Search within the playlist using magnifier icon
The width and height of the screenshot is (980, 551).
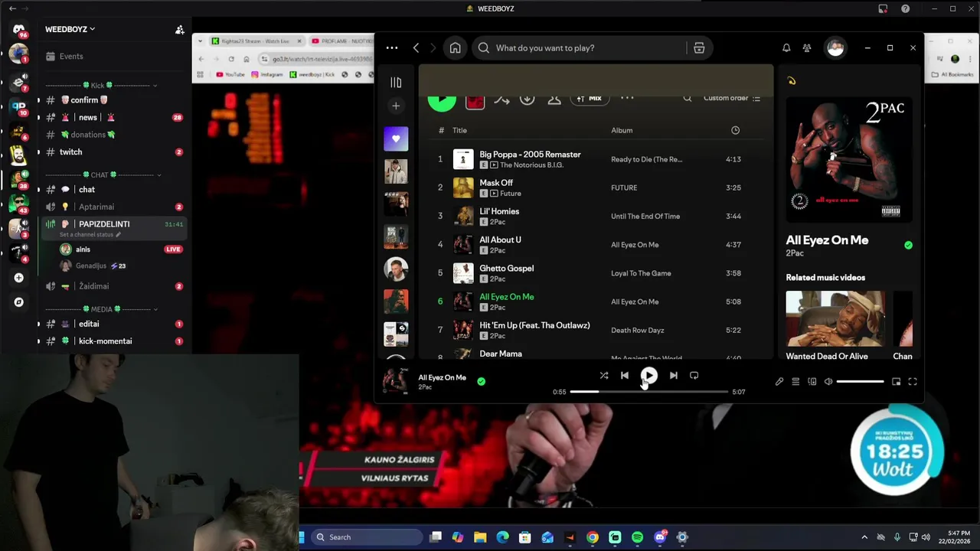tap(688, 98)
